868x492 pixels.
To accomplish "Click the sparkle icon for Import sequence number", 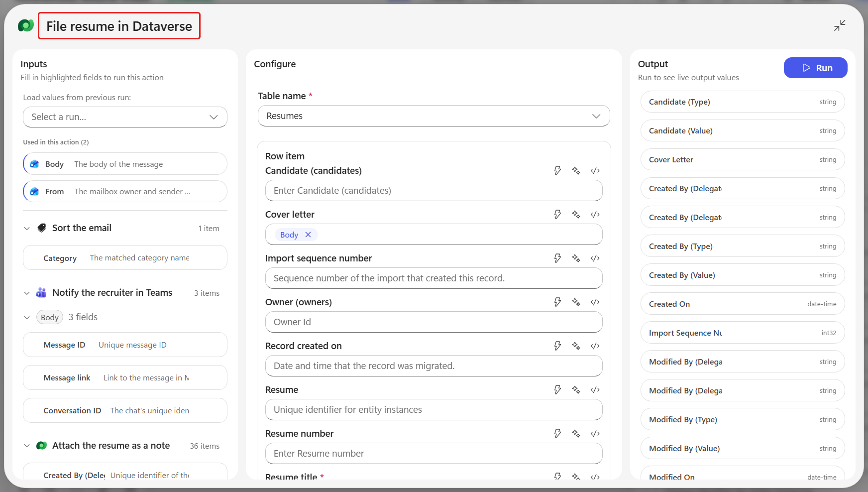I will point(576,258).
